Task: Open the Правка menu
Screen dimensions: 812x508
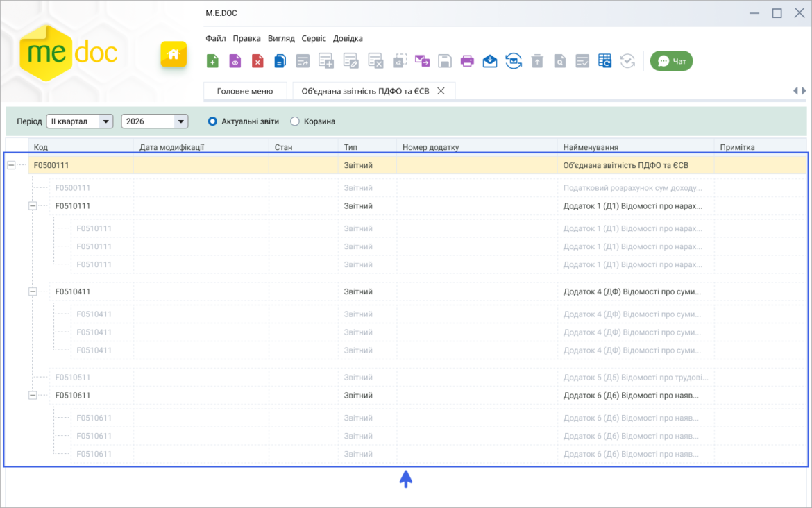Action: (x=246, y=38)
